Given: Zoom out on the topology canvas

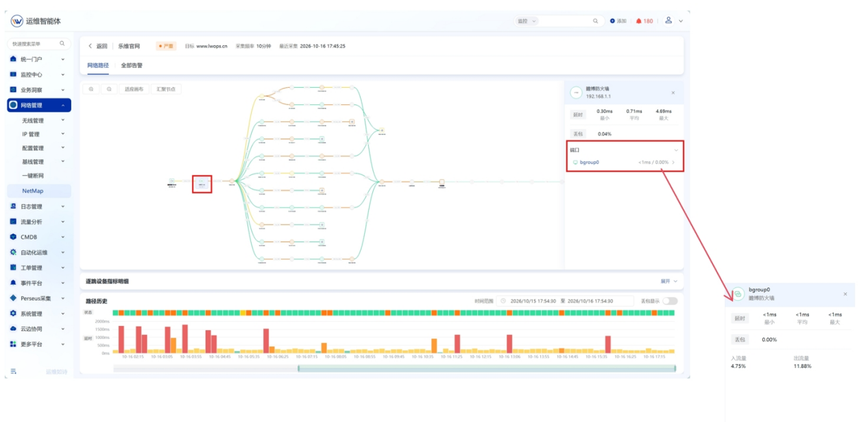Looking at the screenshot, I should (109, 89).
